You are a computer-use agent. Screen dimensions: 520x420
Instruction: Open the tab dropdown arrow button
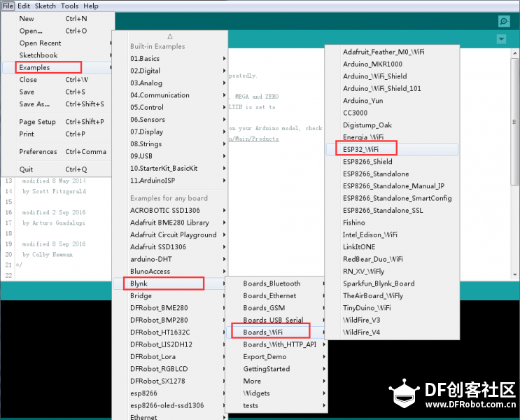(501, 39)
